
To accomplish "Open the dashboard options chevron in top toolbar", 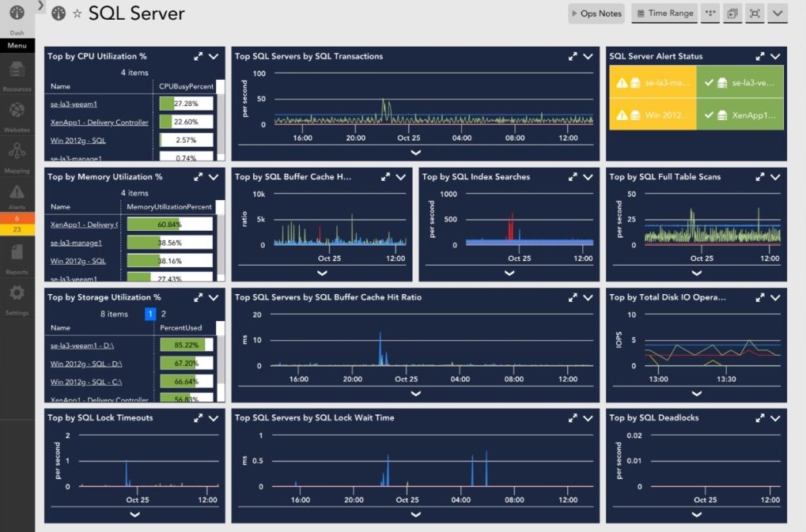I will click(x=777, y=13).
